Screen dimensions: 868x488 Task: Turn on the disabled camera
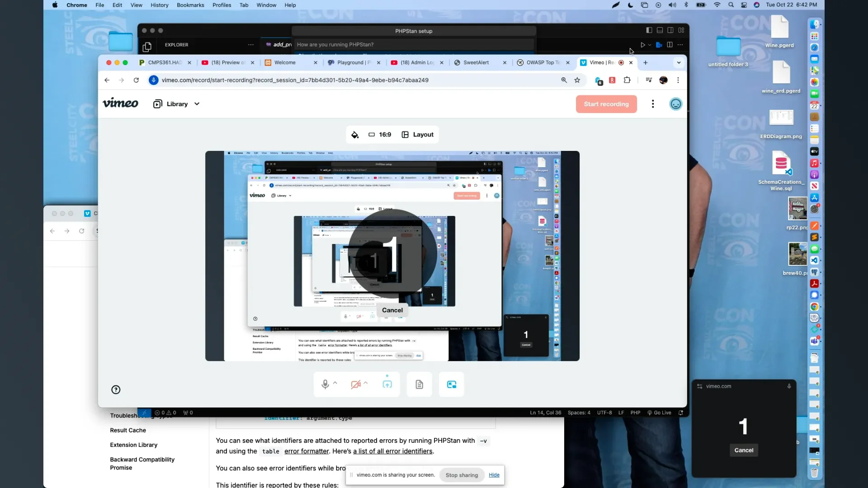pos(356,385)
